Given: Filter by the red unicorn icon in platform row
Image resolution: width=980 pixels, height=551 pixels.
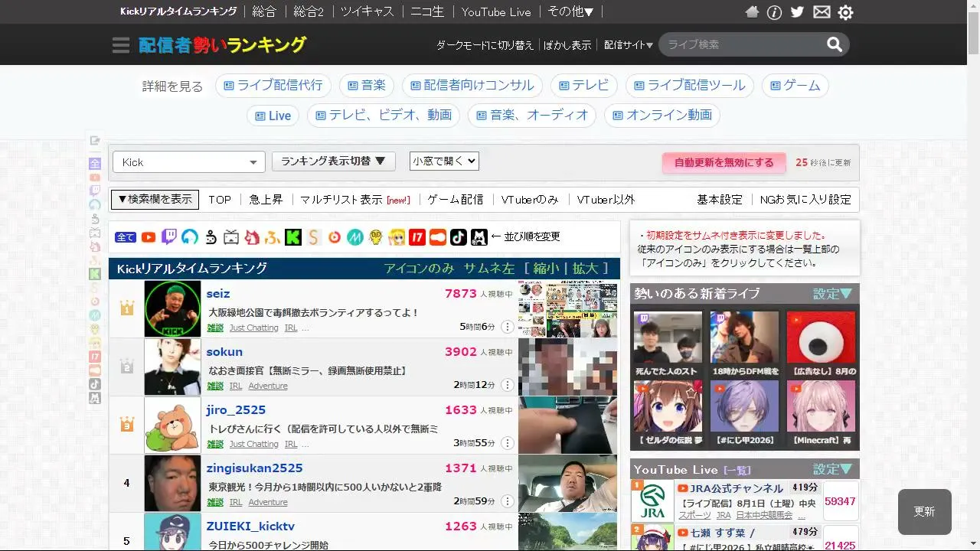Looking at the screenshot, I should click(252, 237).
